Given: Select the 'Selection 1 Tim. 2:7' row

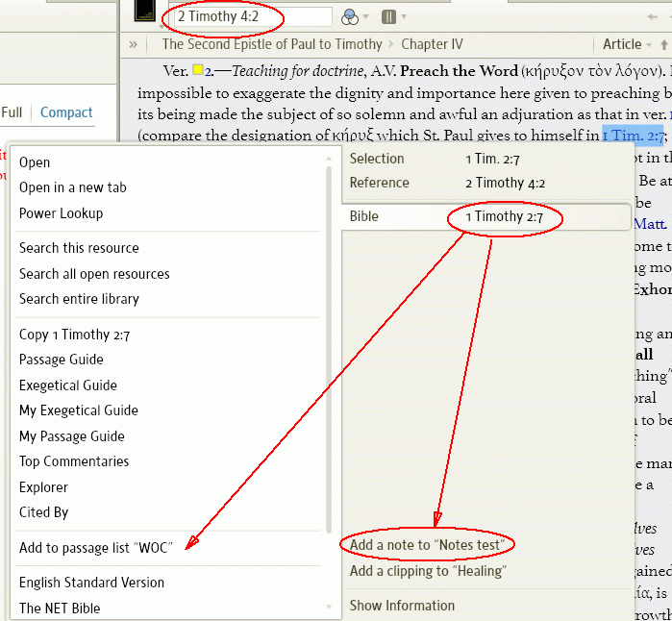Looking at the screenshot, I should (486, 159).
